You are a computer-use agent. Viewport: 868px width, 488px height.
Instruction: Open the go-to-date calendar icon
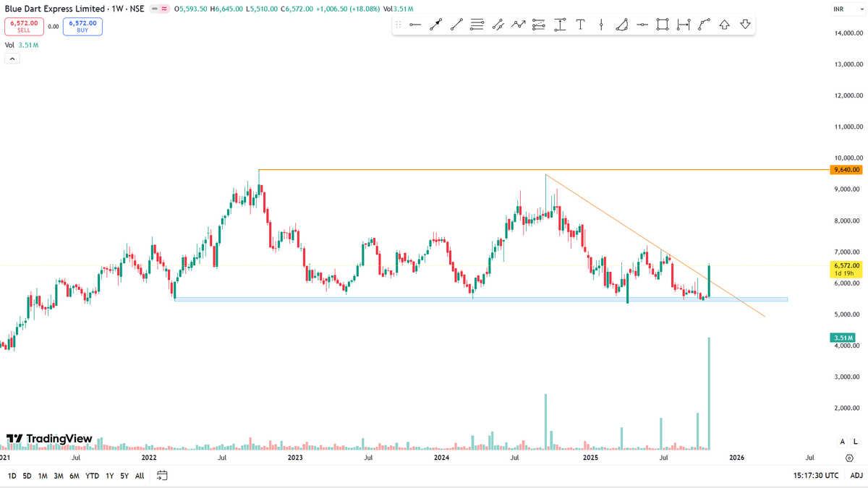162,476
